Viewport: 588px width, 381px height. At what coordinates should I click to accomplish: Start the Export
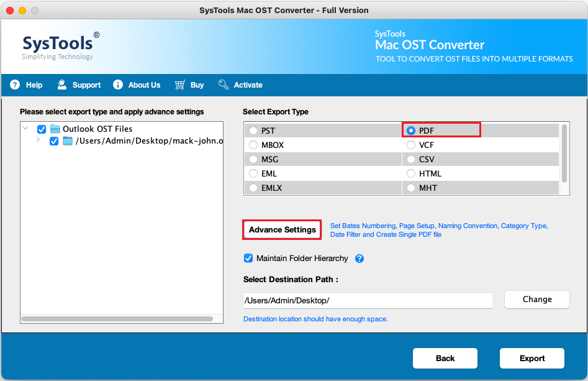pos(531,358)
